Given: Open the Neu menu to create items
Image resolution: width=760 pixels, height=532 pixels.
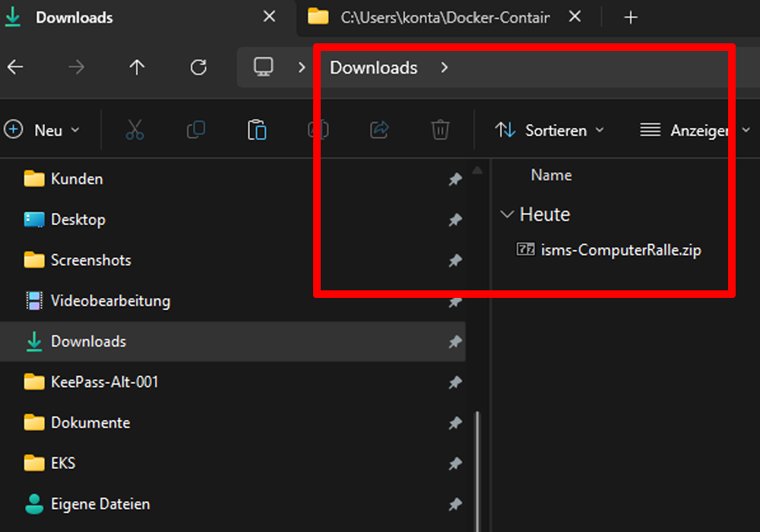Looking at the screenshot, I should point(43,130).
